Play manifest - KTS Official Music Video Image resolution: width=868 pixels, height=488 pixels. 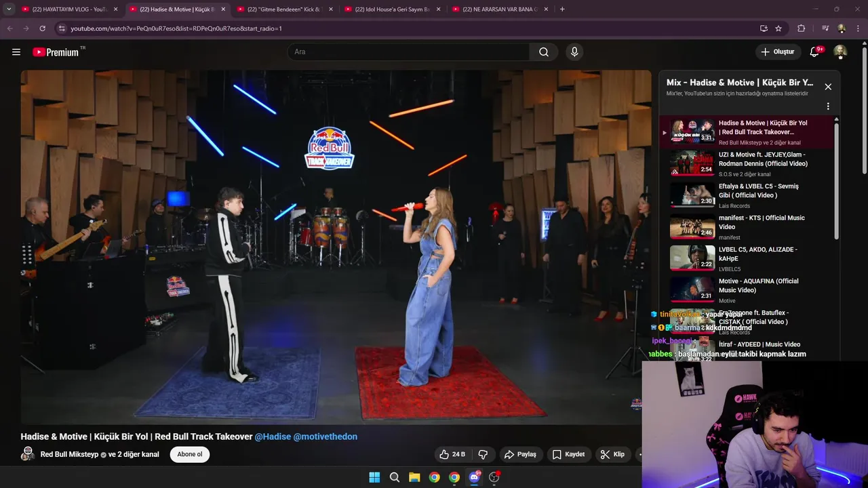coord(746,227)
